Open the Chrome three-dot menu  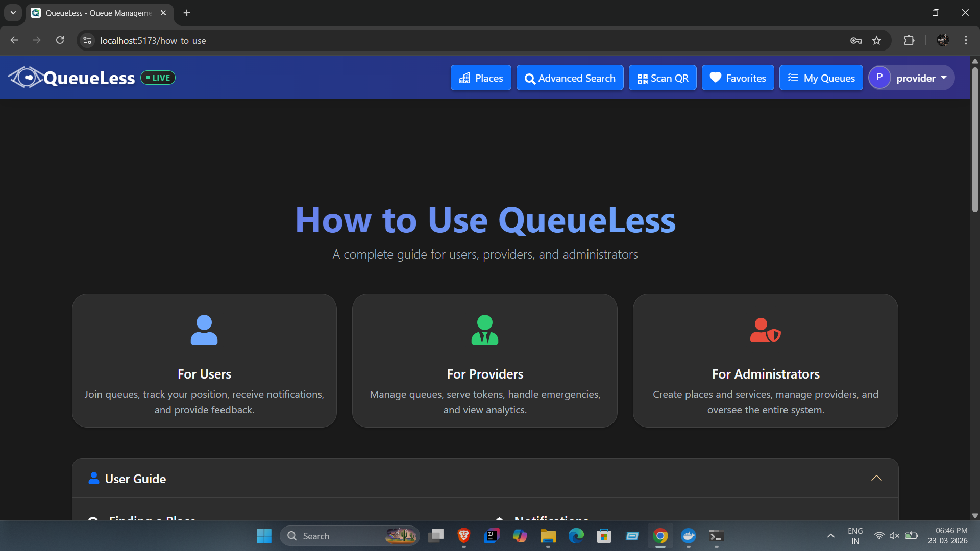point(966,40)
